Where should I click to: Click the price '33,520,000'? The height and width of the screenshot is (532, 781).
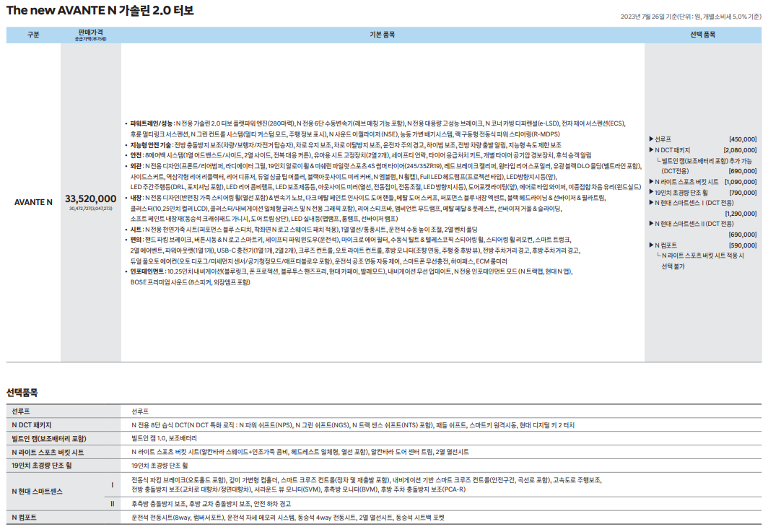click(91, 199)
